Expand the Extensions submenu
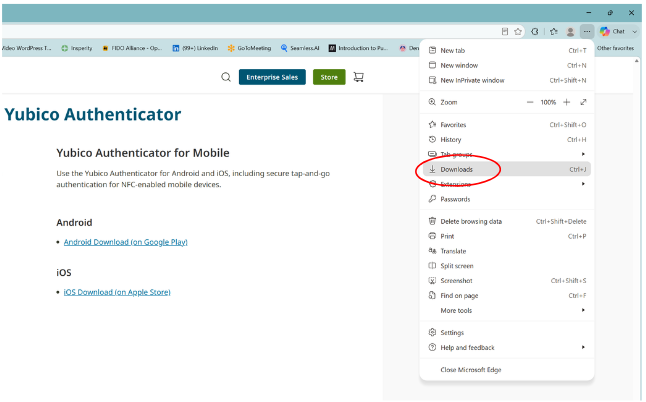The image size is (646, 402). point(507,184)
